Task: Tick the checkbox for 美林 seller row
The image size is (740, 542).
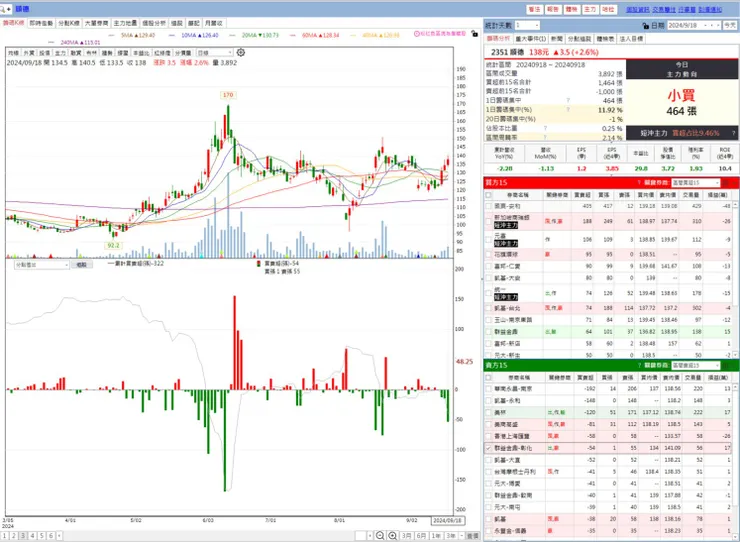Action: [488, 412]
